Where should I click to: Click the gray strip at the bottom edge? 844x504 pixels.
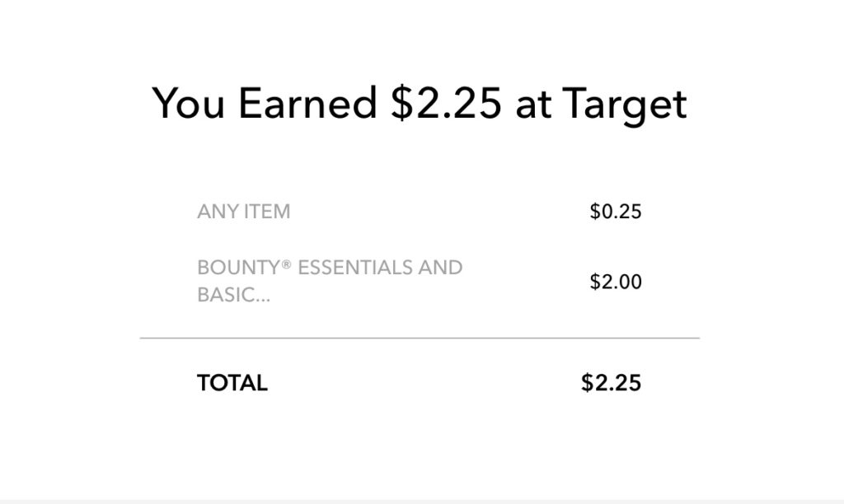pos(422,502)
